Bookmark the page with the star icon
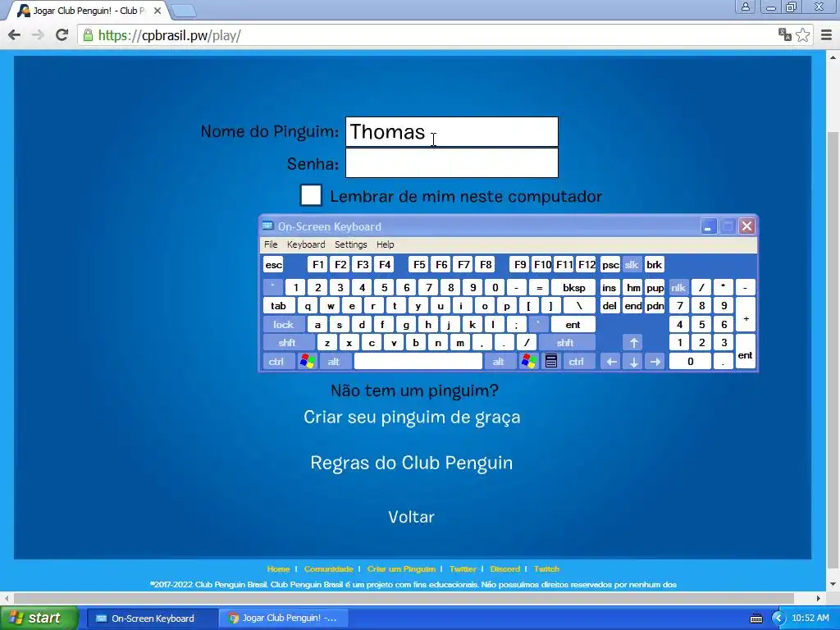Image resolution: width=840 pixels, height=630 pixels. (802, 34)
